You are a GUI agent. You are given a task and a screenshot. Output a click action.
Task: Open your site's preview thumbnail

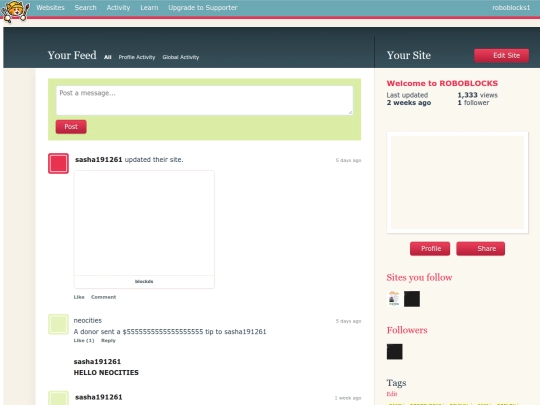click(457, 183)
